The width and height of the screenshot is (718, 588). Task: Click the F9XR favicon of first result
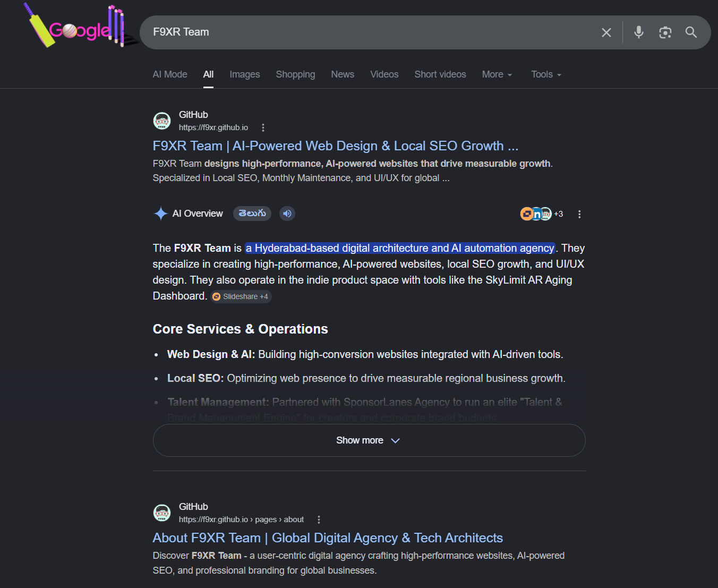[x=162, y=121]
